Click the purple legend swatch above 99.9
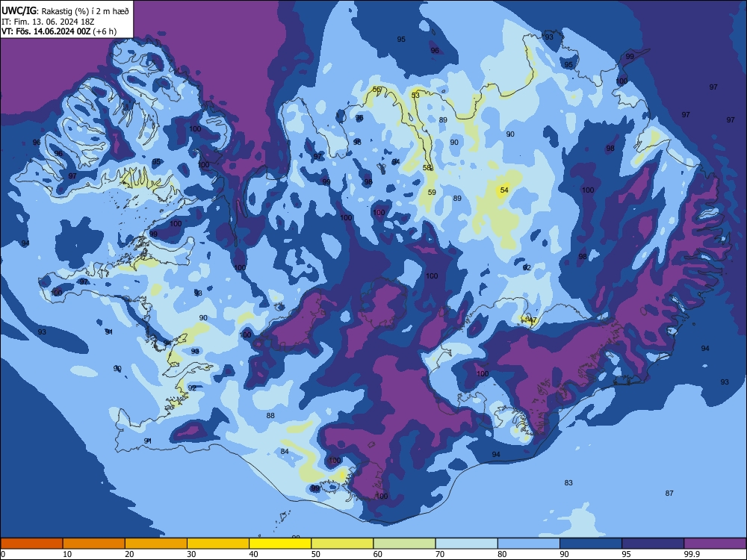This screenshot has width=747, height=560. [715, 544]
